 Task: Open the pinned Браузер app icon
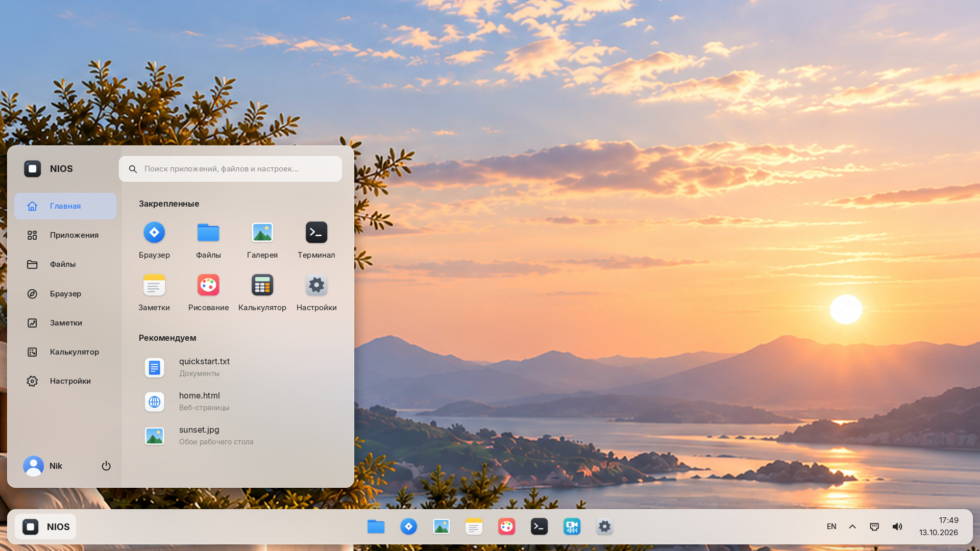pos(154,233)
